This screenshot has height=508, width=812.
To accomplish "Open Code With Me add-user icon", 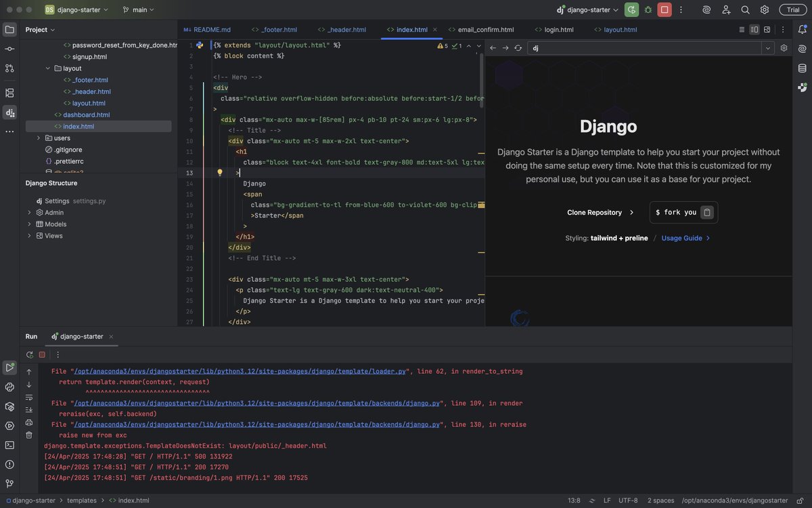I will [x=726, y=9].
